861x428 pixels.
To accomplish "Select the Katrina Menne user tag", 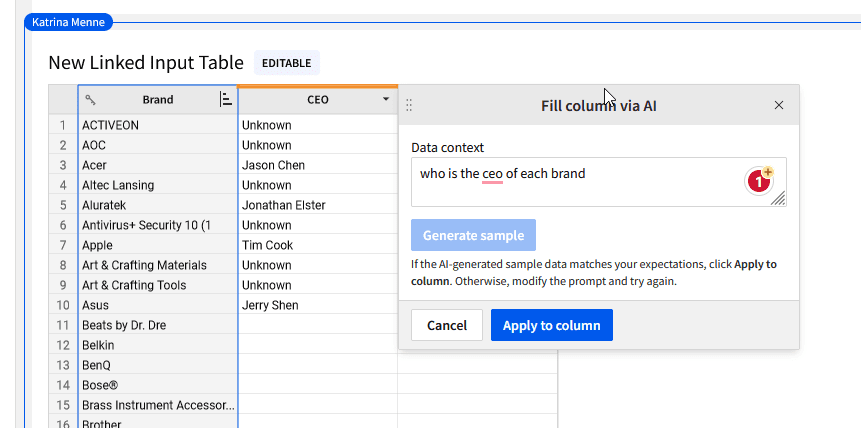I will tap(69, 23).
